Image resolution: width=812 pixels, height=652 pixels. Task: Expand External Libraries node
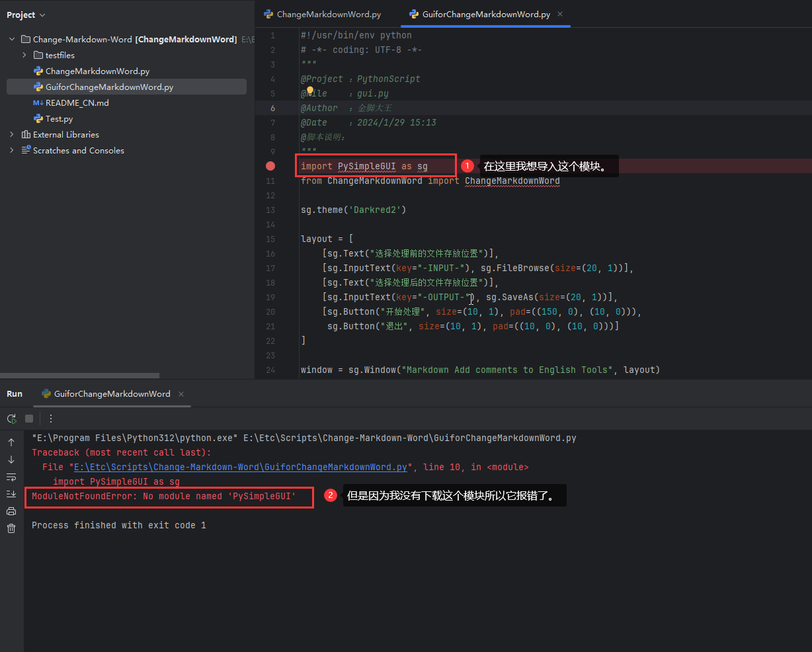(12, 134)
